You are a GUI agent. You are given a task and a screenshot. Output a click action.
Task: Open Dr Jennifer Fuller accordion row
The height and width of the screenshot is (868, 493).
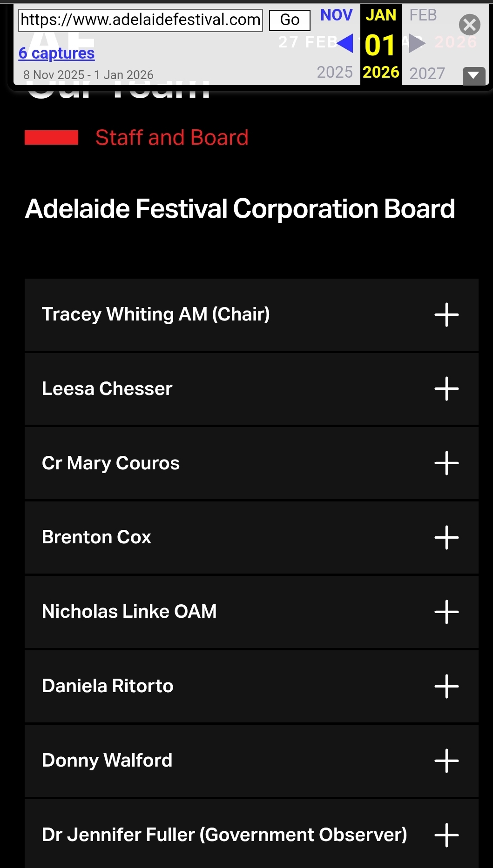pos(251,835)
